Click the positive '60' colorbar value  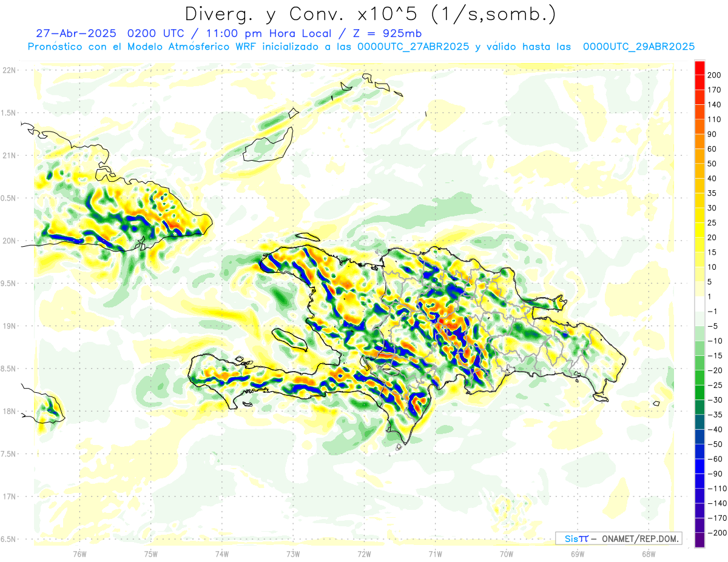coord(713,149)
